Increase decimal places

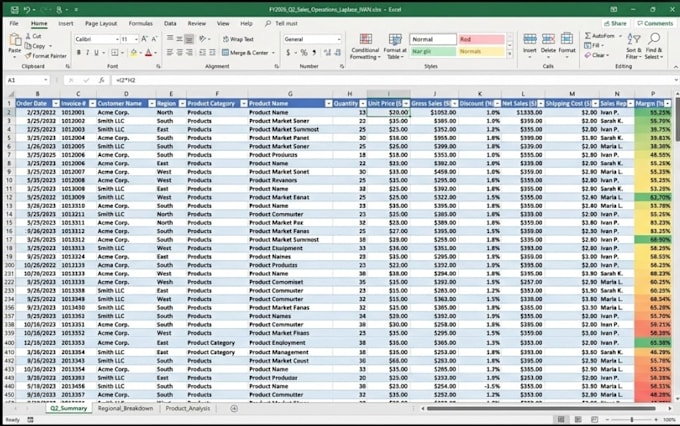click(x=327, y=52)
